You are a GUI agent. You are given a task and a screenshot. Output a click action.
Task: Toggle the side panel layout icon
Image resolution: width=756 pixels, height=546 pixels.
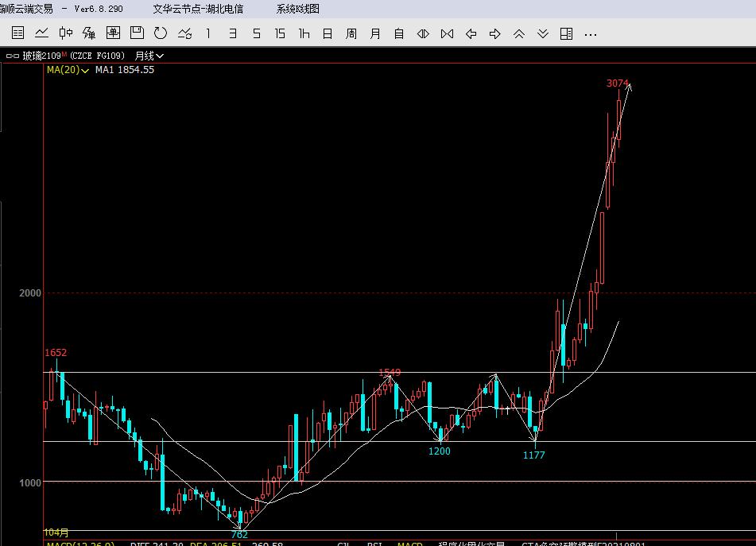click(x=567, y=33)
